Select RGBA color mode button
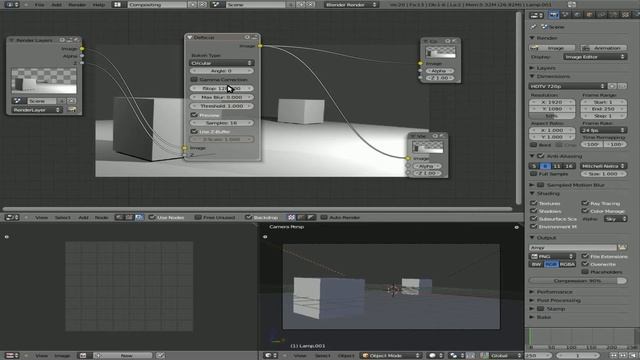Viewport: 640px width, 360px height. coord(567,264)
